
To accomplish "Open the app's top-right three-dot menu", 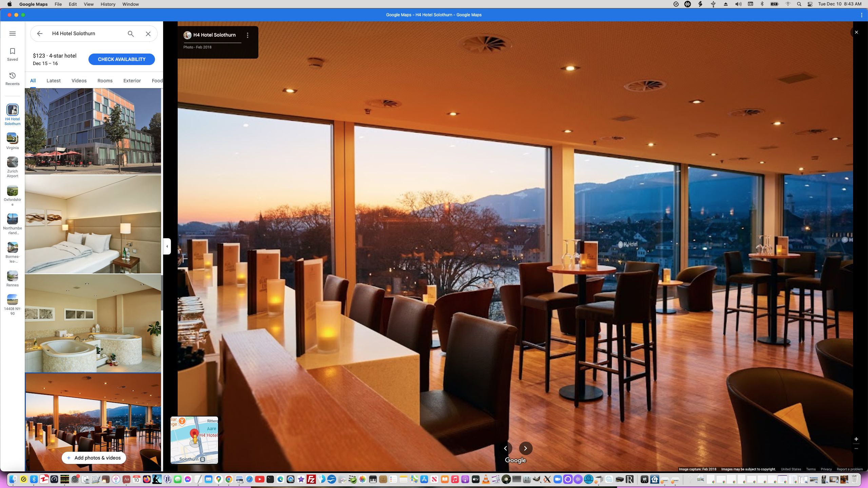I will (x=862, y=15).
